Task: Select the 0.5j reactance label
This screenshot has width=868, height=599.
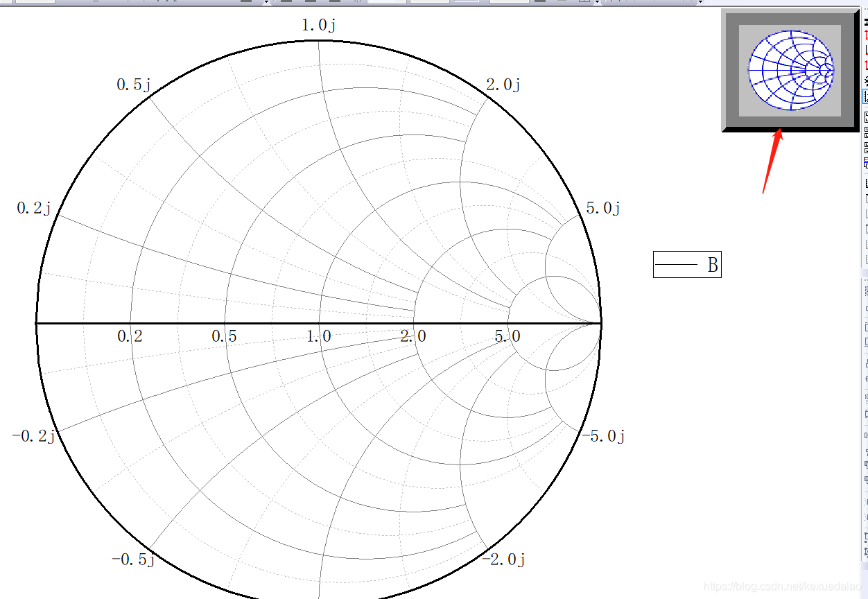Action: point(134,85)
